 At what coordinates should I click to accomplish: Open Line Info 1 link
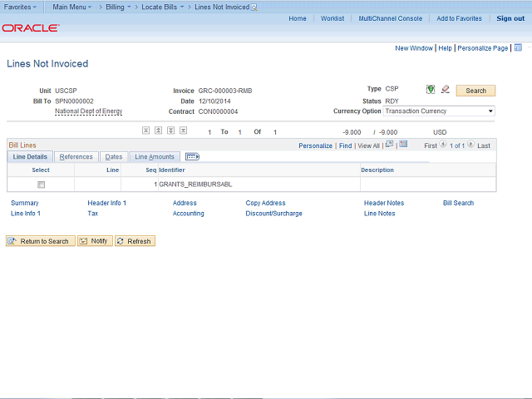pyautogui.click(x=26, y=214)
